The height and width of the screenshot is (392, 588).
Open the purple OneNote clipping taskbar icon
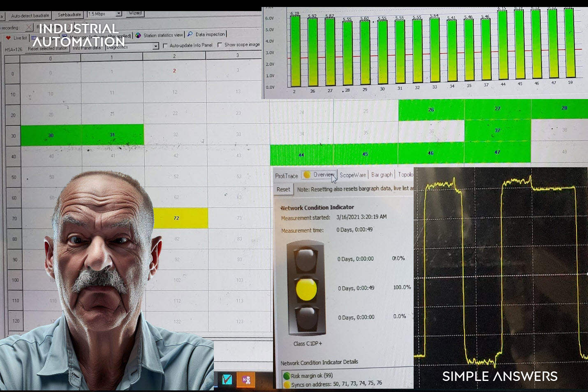246,380
